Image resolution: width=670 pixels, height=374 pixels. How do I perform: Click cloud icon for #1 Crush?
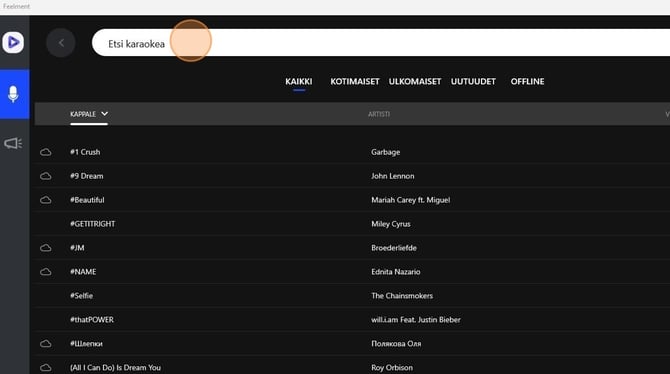pos(46,152)
